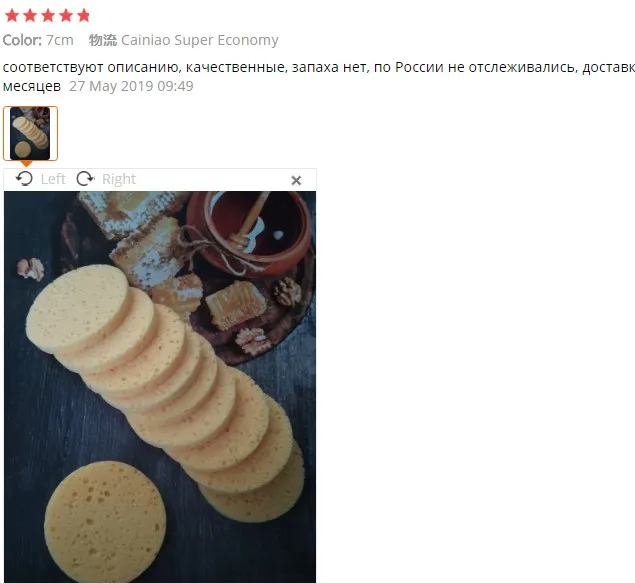Viewport: 635px width, 584px height.
Task: Select the sponge review thumbnail
Action: (30, 134)
